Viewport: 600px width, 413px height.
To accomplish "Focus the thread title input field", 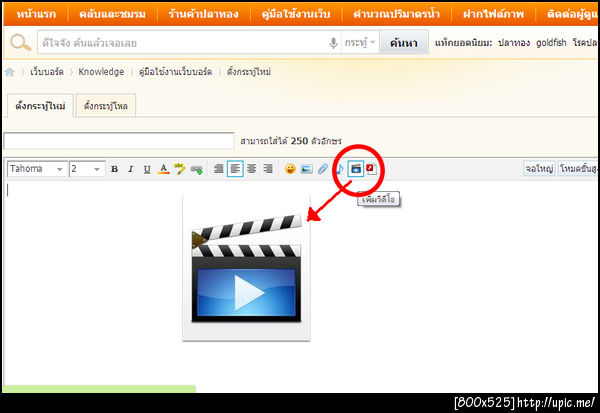I will [119, 141].
